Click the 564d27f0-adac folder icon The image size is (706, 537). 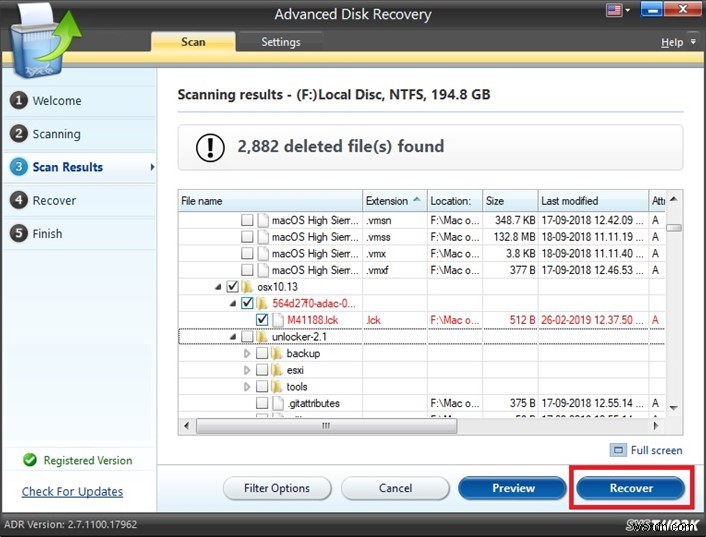click(x=262, y=303)
